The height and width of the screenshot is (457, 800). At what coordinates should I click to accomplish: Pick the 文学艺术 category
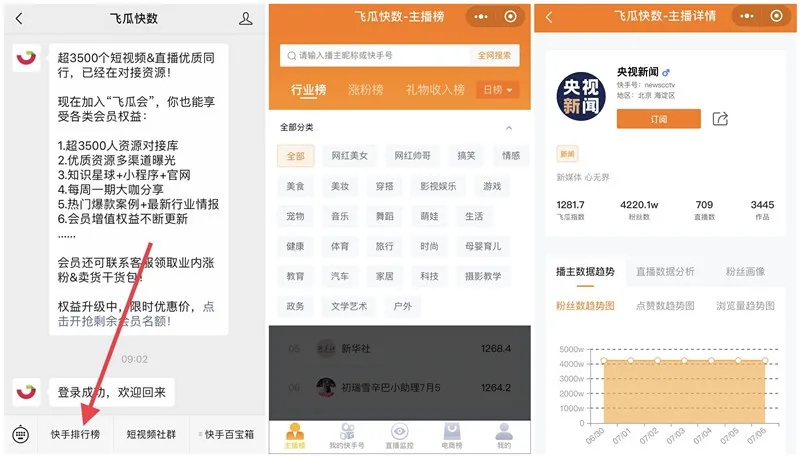click(349, 306)
